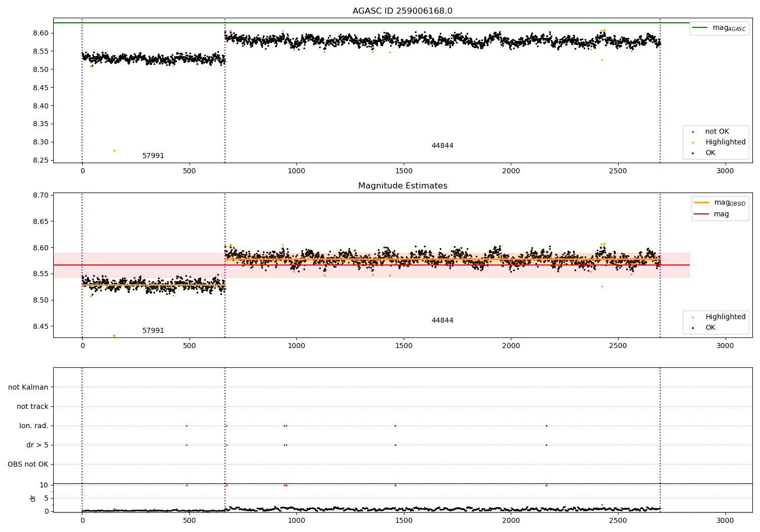Click 'Highlighted' legend entry in Magnitude Estimates plot

[719, 317]
